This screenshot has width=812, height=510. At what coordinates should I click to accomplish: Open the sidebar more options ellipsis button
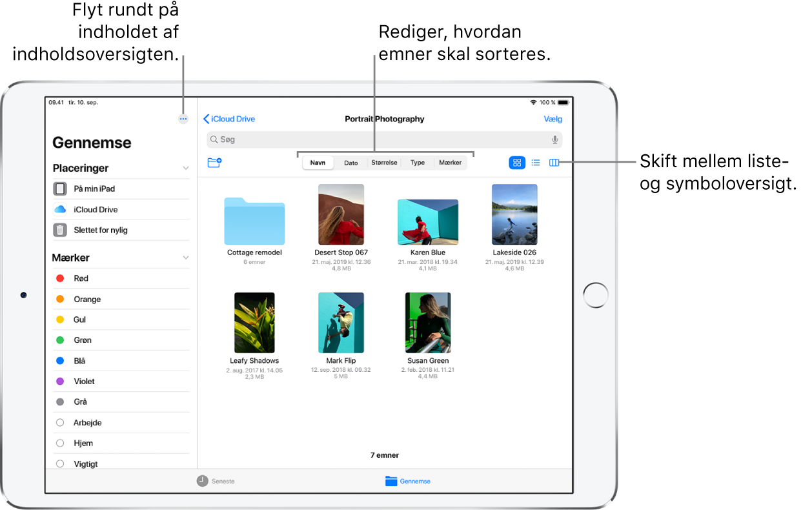click(183, 119)
